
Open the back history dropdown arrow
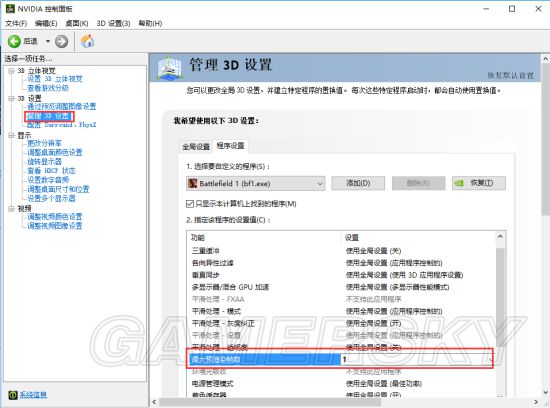(48, 41)
